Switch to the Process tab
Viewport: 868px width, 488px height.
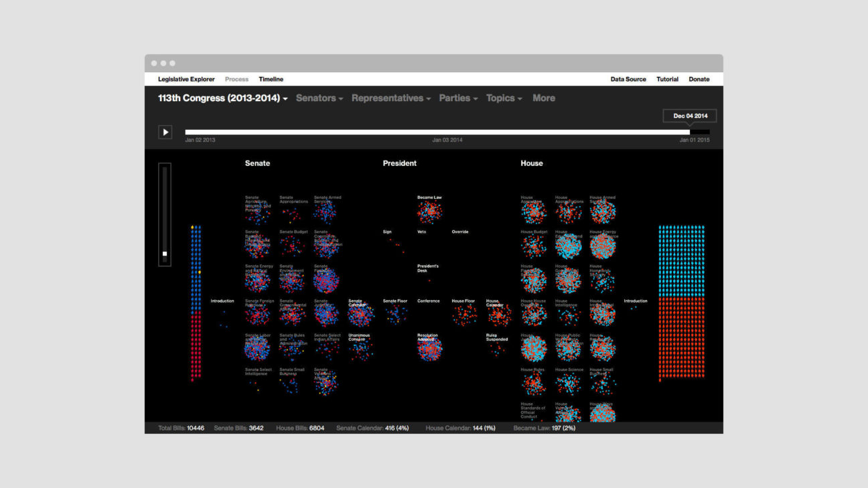tap(236, 79)
